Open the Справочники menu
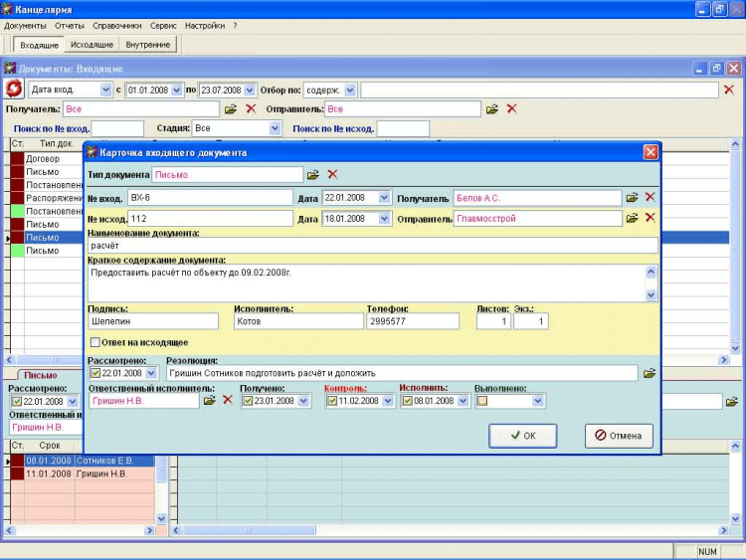The width and height of the screenshot is (746, 560). [119, 25]
